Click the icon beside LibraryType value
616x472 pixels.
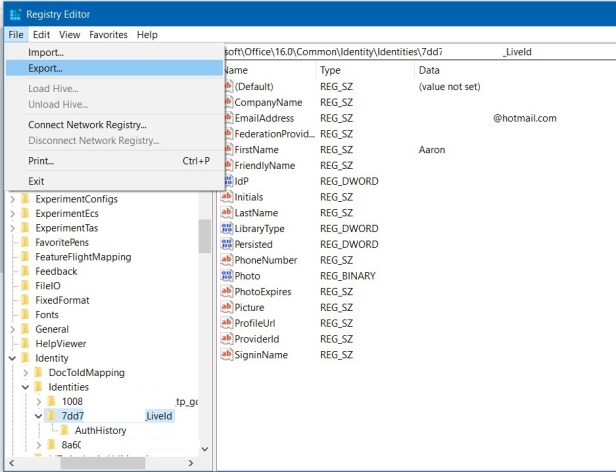point(226,229)
